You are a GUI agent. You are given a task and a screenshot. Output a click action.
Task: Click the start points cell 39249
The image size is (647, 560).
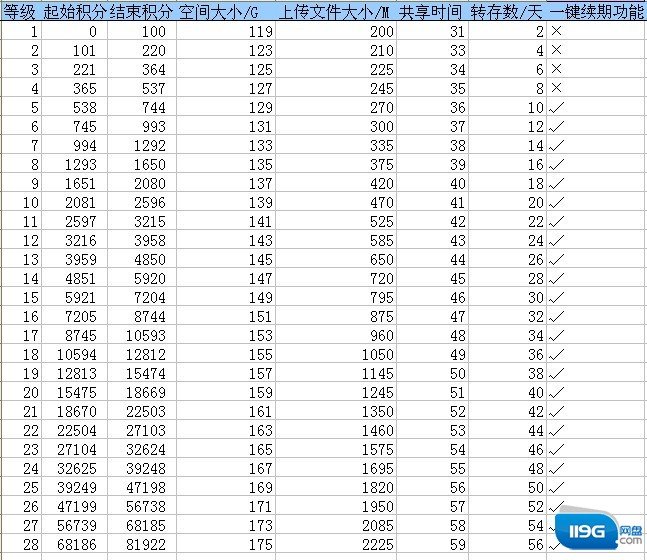pyautogui.click(x=77, y=487)
